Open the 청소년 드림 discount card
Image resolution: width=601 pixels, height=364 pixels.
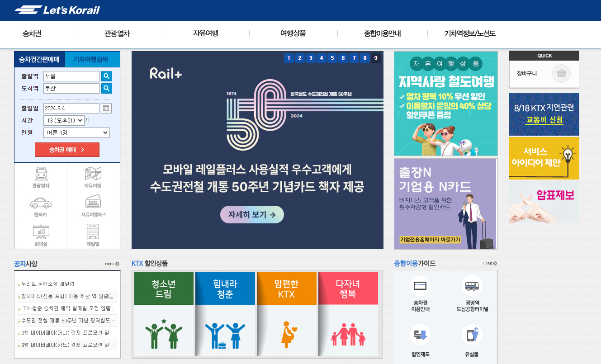[164, 314]
